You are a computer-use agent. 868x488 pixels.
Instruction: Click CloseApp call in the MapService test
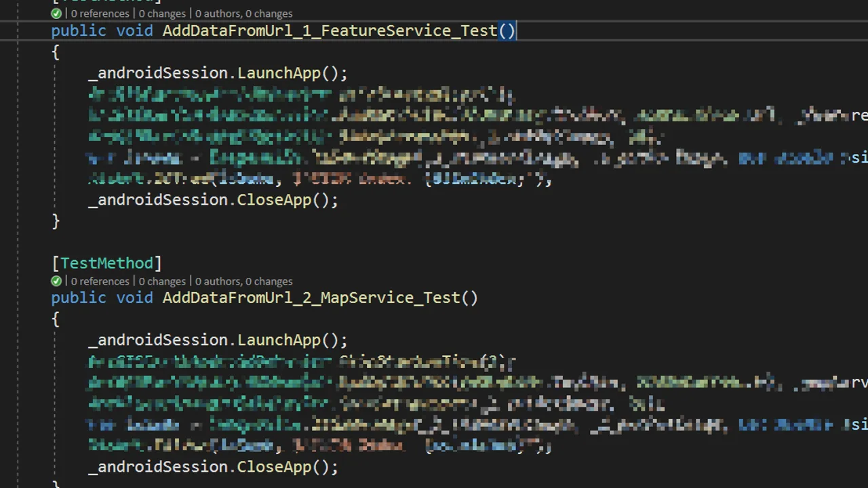click(278, 467)
